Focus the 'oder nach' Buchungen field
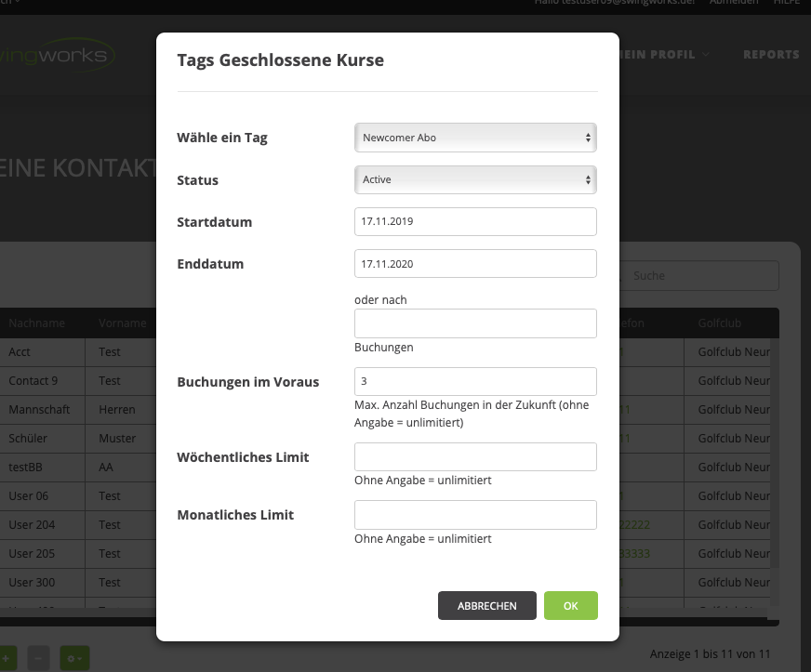811x672 pixels. 475,323
